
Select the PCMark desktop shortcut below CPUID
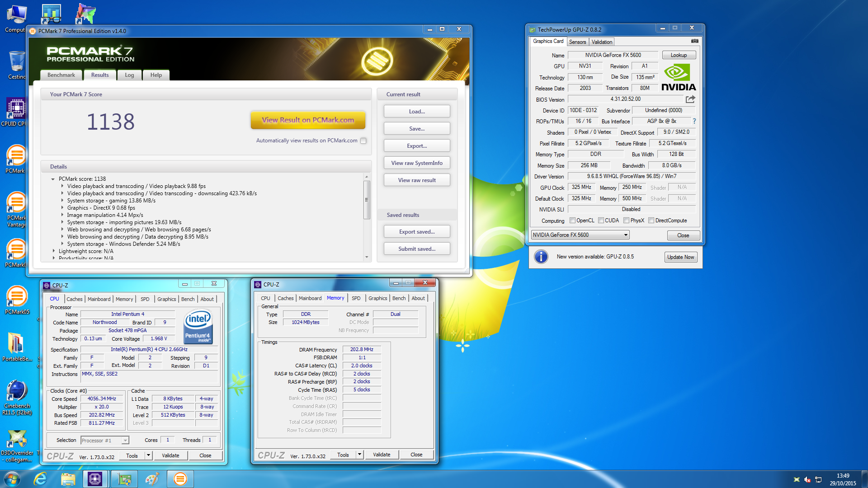coord(16,159)
